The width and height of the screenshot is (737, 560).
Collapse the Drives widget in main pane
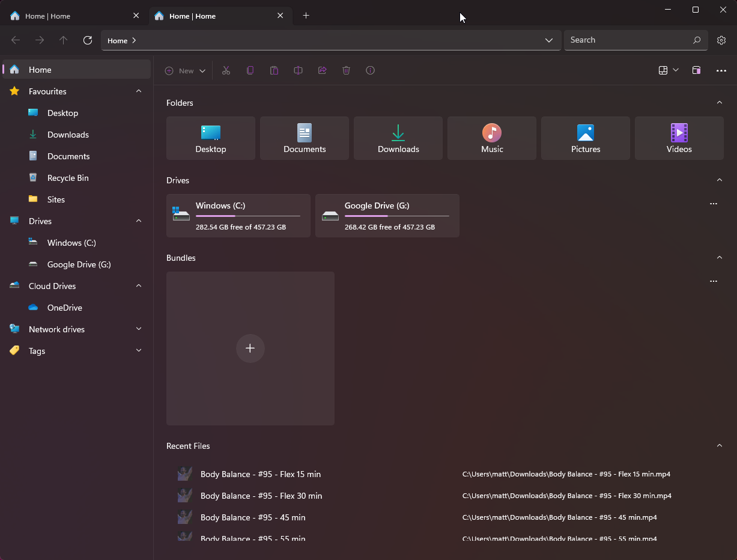pos(719,180)
